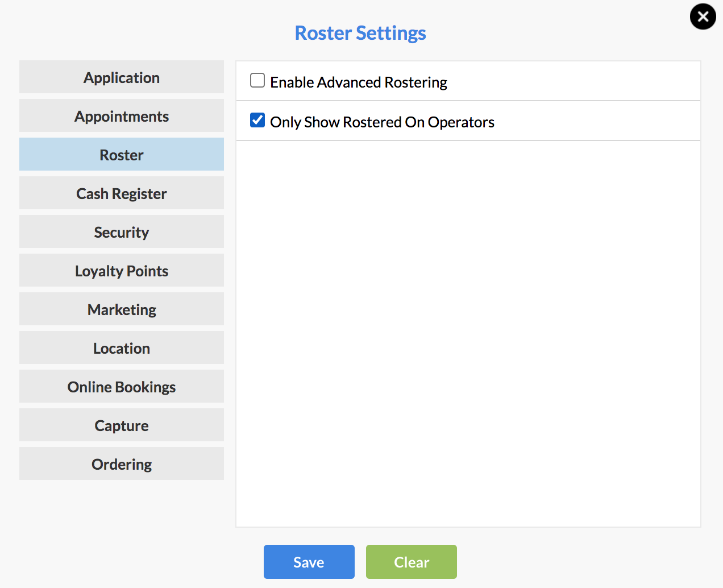View Online Bookings settings

122,386
